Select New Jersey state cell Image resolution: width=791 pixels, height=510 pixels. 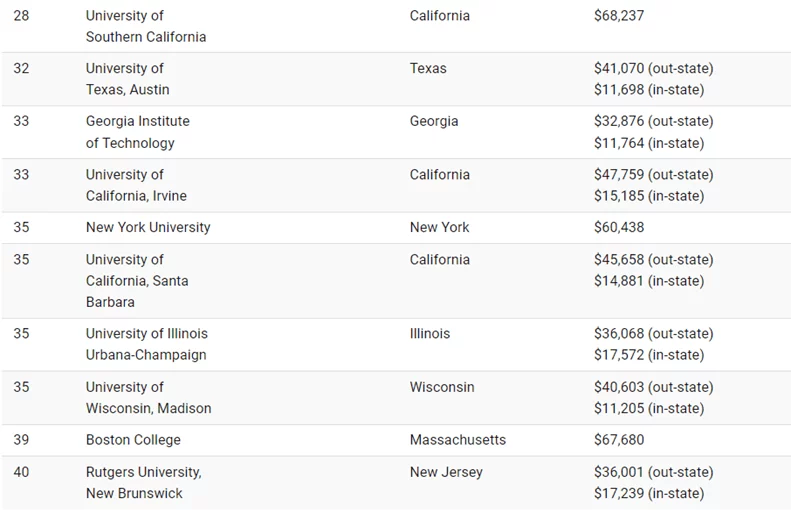[x=446, y=472]
